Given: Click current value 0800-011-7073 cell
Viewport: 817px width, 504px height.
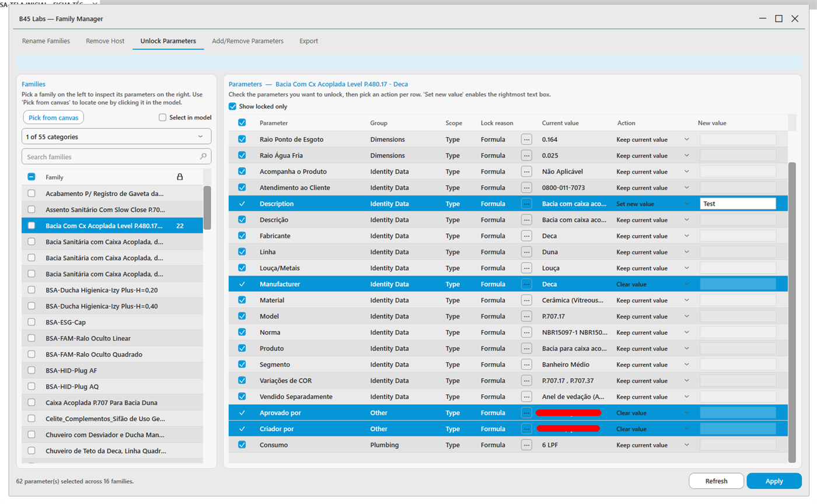Looking at the screenshot, I should (563, 188).
